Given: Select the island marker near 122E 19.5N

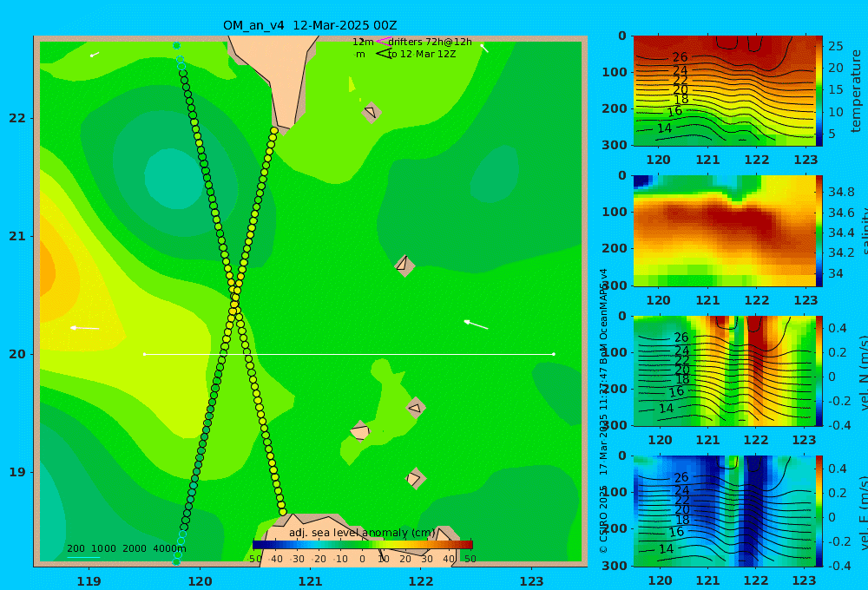Looking at the screenshot, I should pos(416,408).
